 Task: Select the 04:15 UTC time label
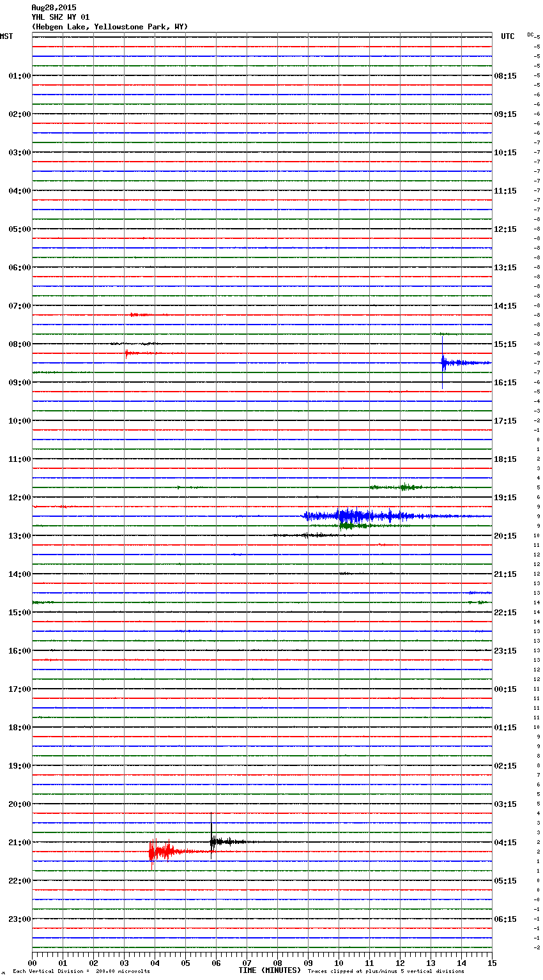[505, 843]
